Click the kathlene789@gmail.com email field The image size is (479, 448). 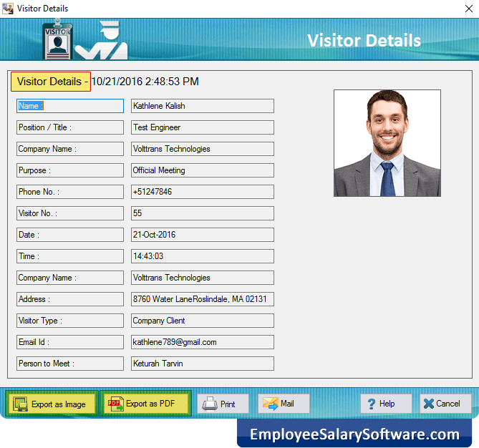pyautogui.click(x=203, y=342)
